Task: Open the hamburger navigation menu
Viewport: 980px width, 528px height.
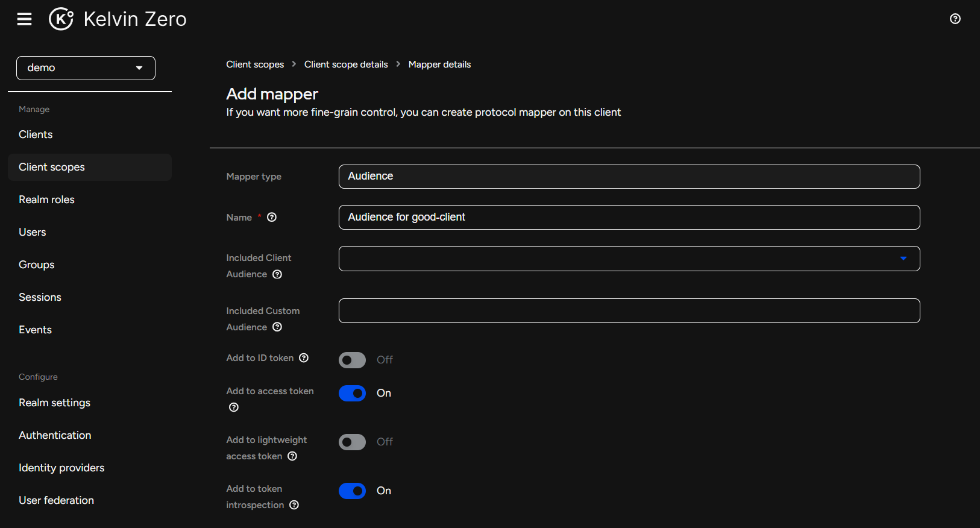Action: pos(24,19)
